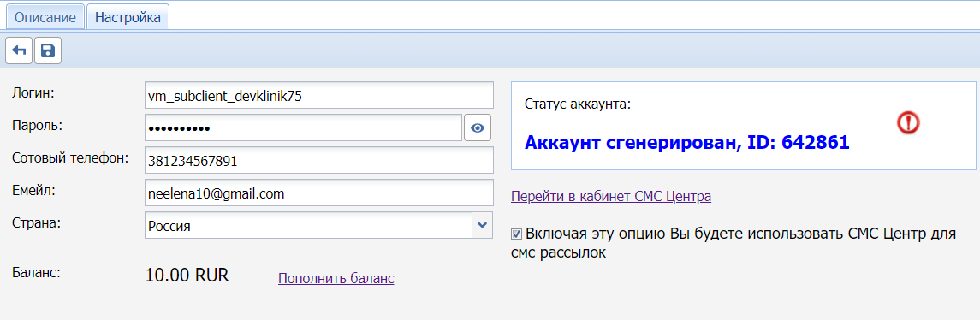Switch to the Описание tab
Viewport: 980px width, 320px height.
[45, 17]
